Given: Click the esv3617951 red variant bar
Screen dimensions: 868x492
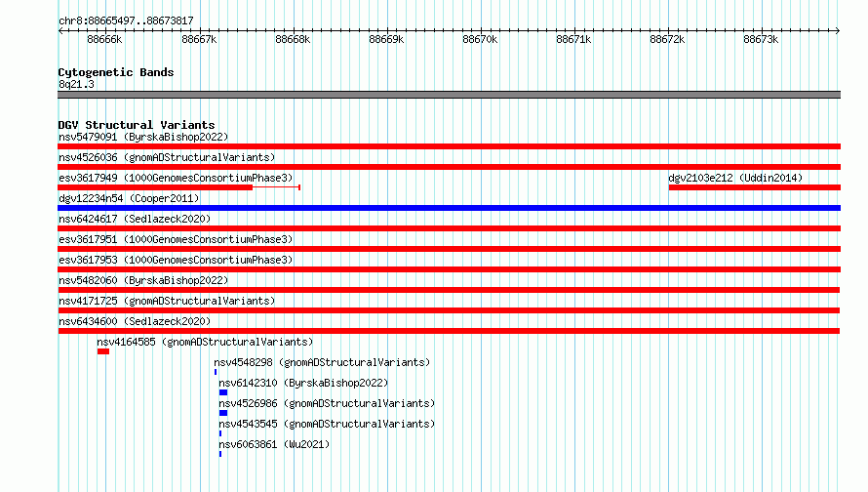Looking at the screenshot, I should [449, 249].
